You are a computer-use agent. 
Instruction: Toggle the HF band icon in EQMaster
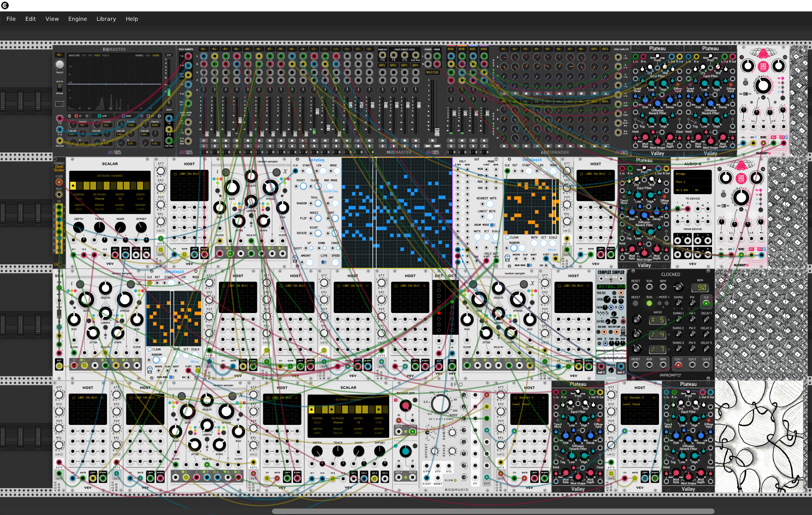click(148, 116)
